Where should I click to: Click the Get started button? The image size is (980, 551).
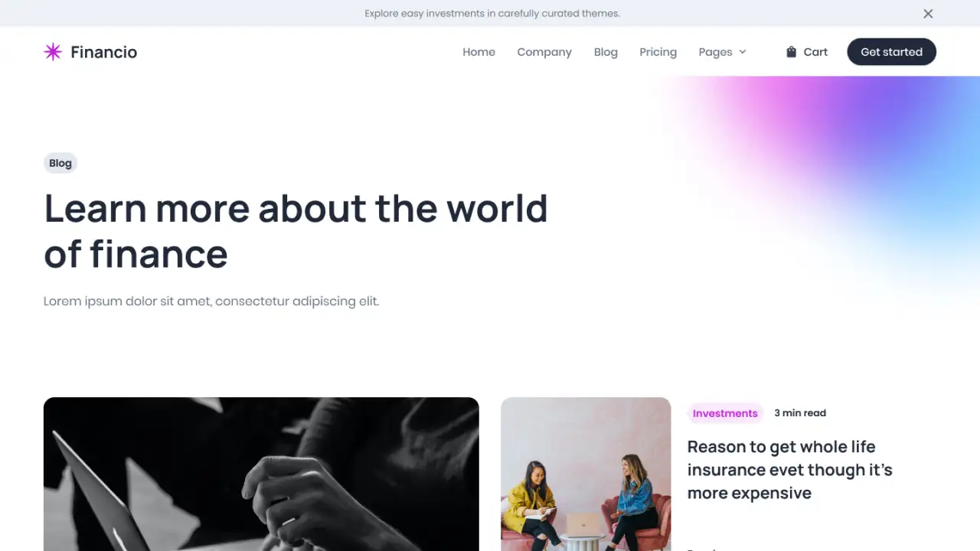point(891,52)
